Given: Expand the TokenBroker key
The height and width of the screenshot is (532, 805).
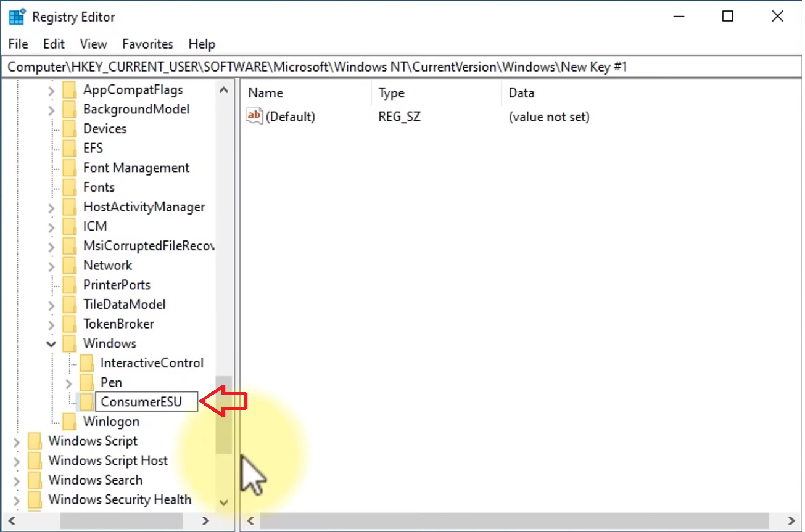Looking at the screenshot, I should pyautogui.click(x=51, y=325).
